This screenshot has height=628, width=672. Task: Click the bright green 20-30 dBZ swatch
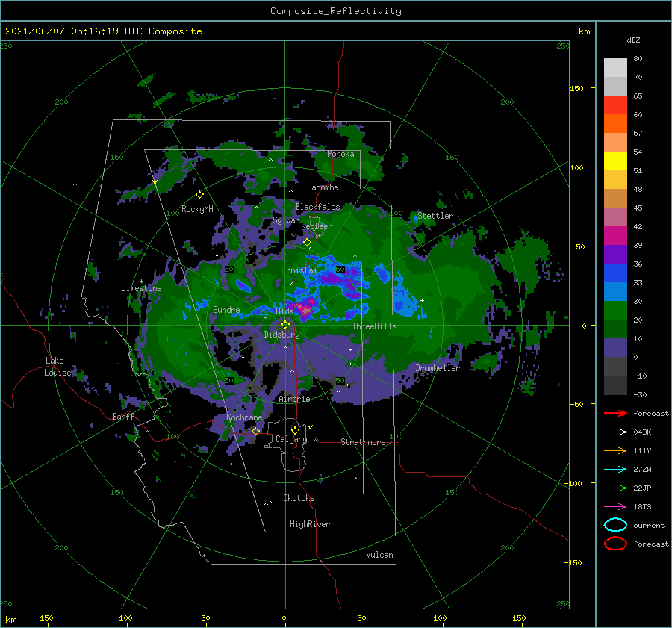615,311
